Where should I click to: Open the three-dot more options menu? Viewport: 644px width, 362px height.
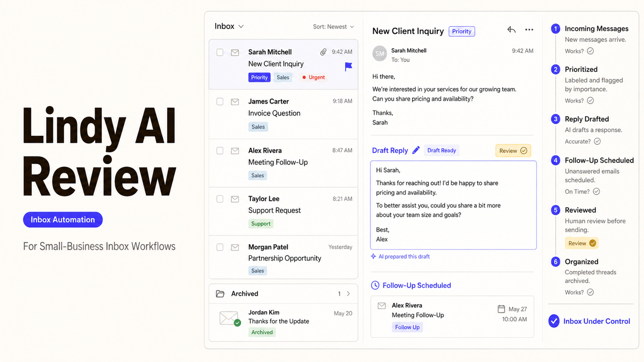click(529, 30)
